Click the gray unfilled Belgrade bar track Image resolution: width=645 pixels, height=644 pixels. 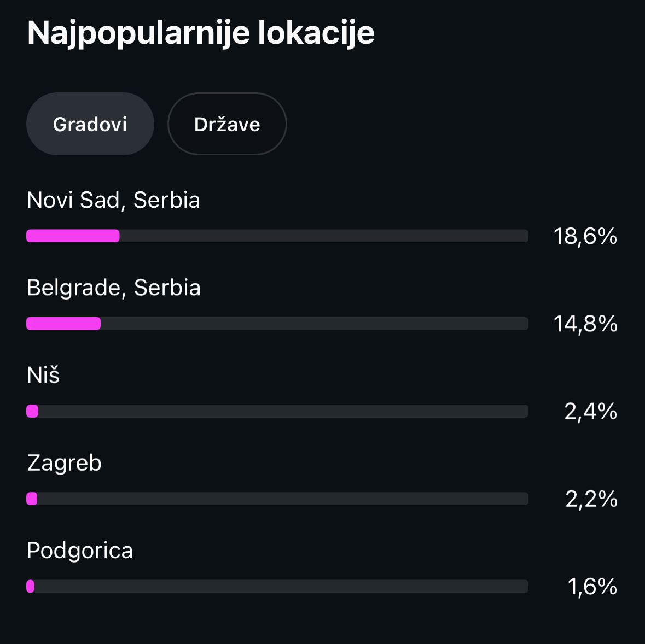click(315, 324)
